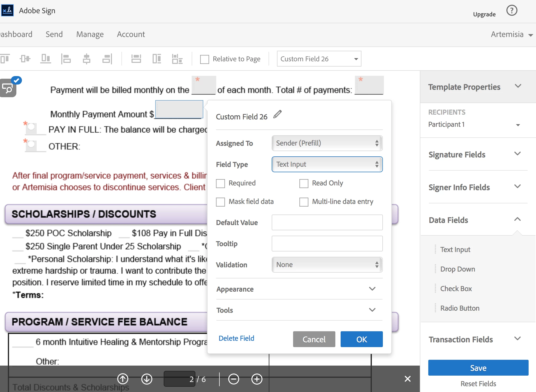Click the Delete Field link
The height and width of the screenshot is (392, 536).
[236, 338]
